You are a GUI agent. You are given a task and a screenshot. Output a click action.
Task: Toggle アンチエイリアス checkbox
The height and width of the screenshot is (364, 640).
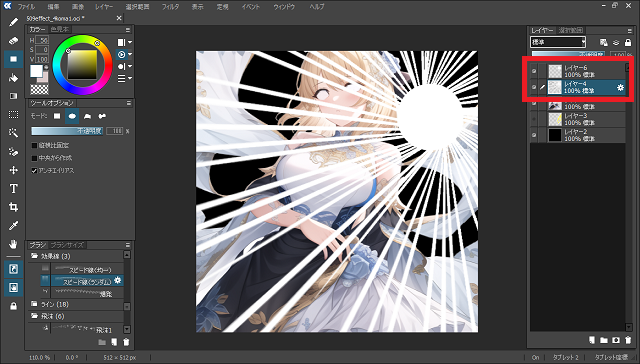click(34, 171)
